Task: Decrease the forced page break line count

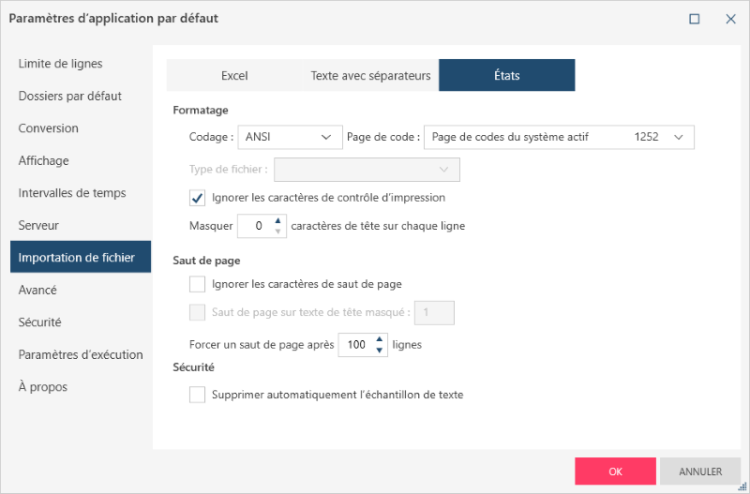Action: pyautogui.click(x=379, y=350)
